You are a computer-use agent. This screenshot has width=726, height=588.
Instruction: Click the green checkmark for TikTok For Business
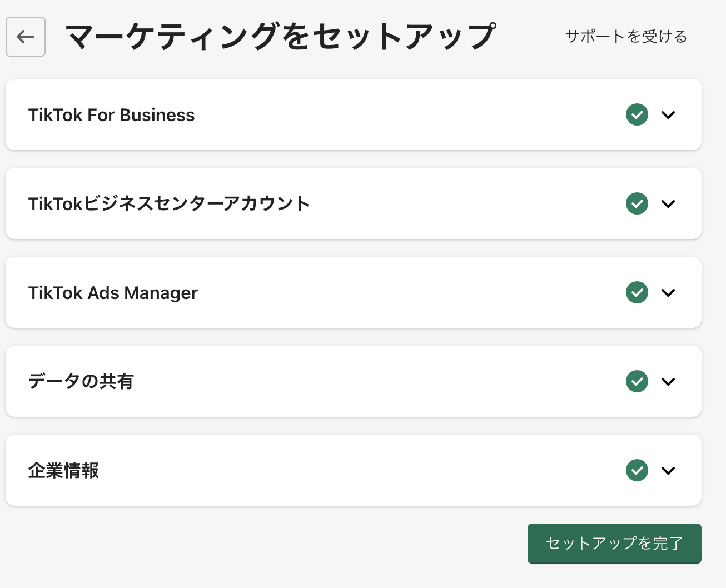coord(637,115)
